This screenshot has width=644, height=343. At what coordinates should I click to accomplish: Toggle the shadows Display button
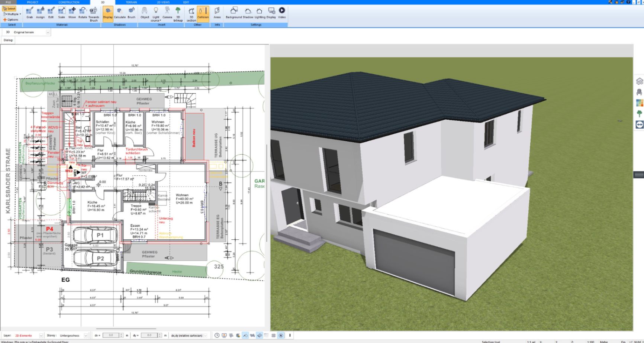click(108, 14)
